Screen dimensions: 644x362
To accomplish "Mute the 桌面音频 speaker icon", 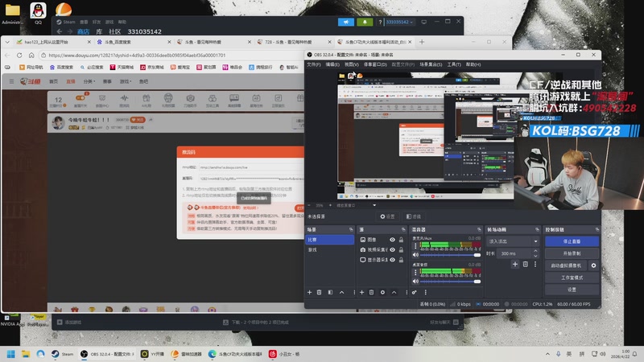I will [x=415, y=281].
